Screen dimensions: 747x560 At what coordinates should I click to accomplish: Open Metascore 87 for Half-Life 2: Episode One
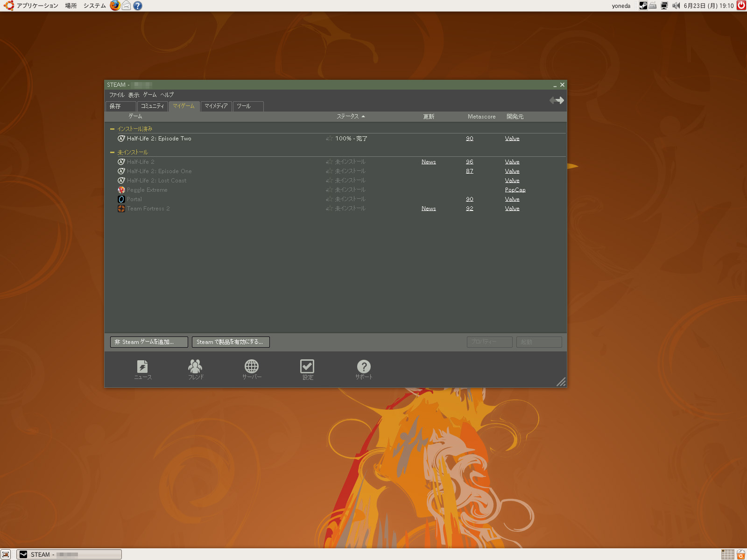[x=470, y=171]
